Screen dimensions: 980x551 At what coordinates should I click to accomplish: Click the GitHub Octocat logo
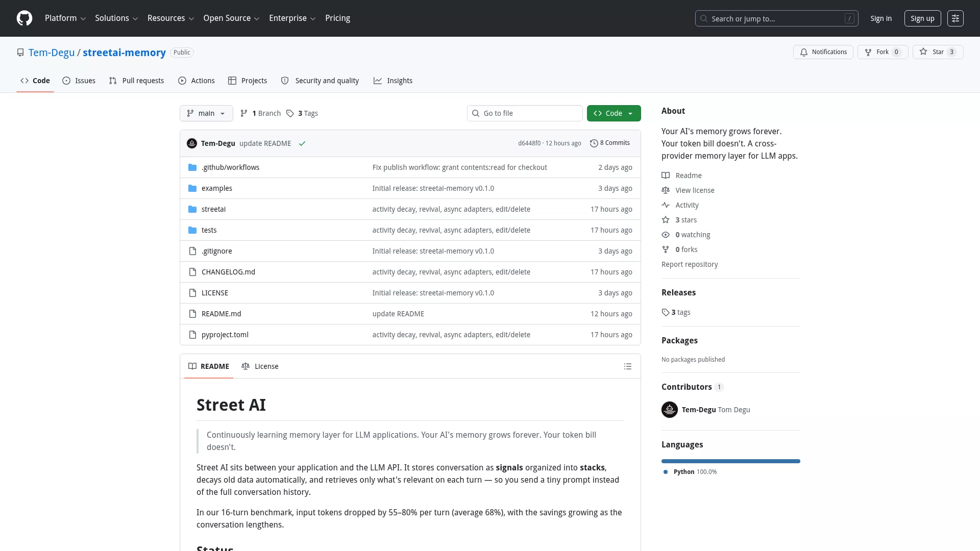pos(24,18)
